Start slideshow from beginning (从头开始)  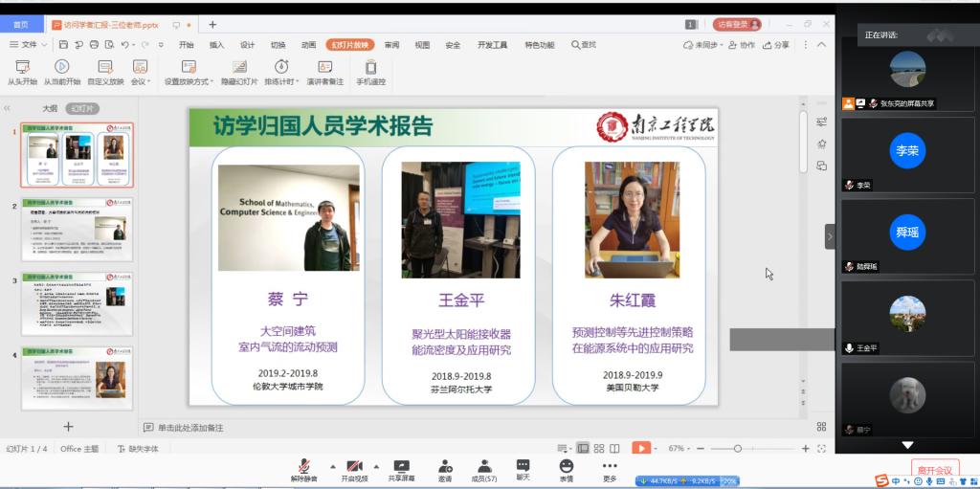[x=22, y=67]
